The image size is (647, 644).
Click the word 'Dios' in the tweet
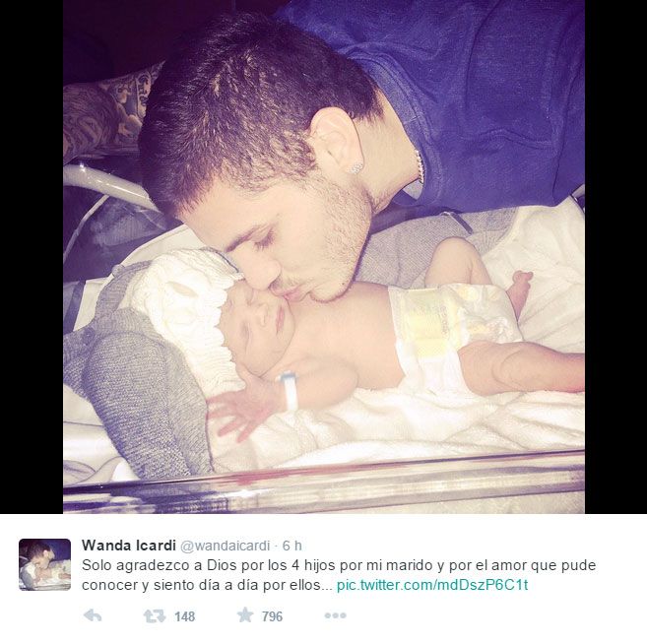(222, 565)
